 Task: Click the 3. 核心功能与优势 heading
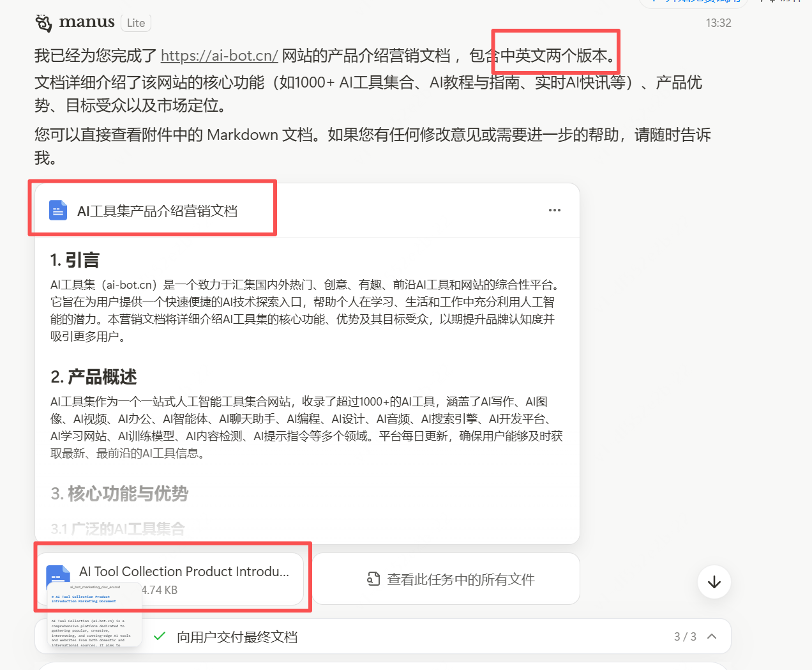[x=119, y=493]
